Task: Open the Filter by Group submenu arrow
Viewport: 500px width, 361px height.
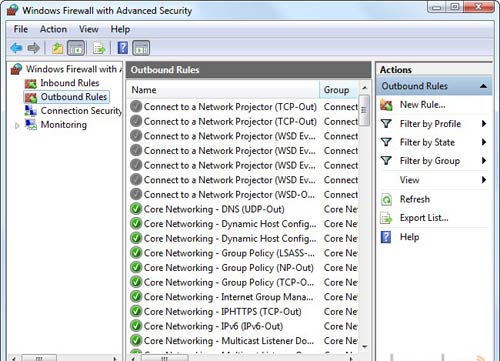Action: tap(484, 161)
